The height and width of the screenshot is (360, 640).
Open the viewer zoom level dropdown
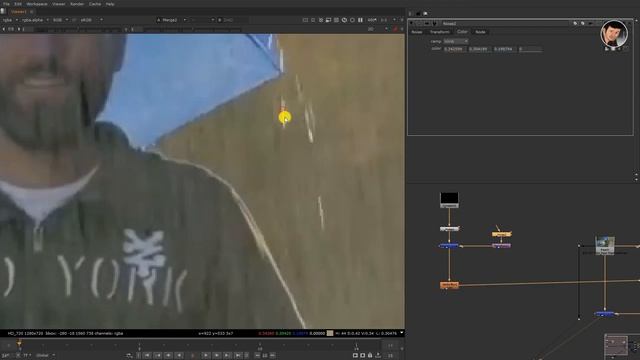372,20
